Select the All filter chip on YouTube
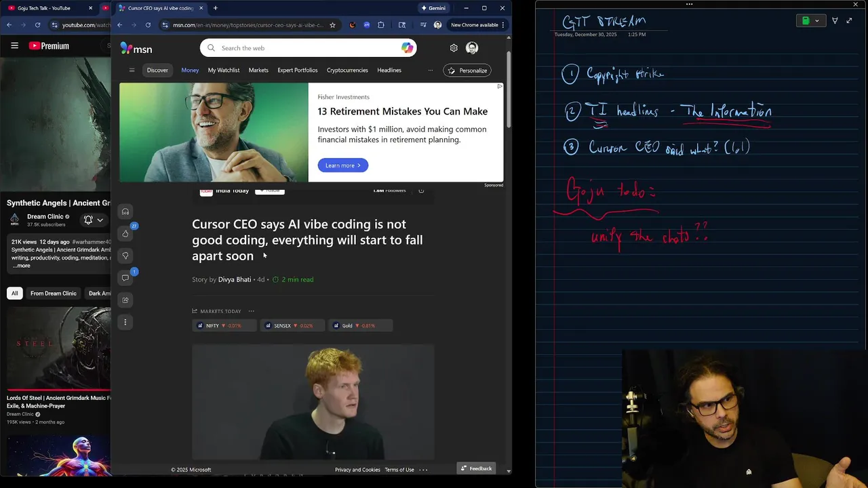This screenshot has width=868, height=488. 14,293
